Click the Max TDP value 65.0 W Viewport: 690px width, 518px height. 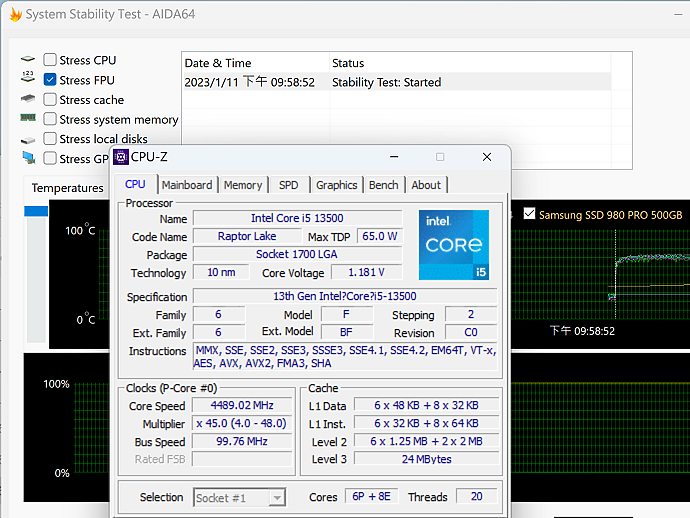[x=379, y=236]
